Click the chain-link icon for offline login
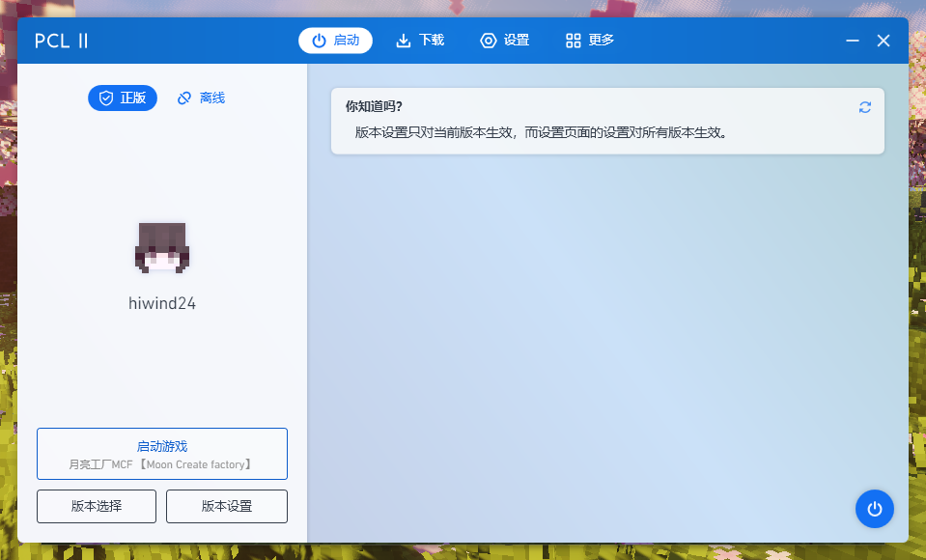The image size is (926, 560). (x=184, y=98)
